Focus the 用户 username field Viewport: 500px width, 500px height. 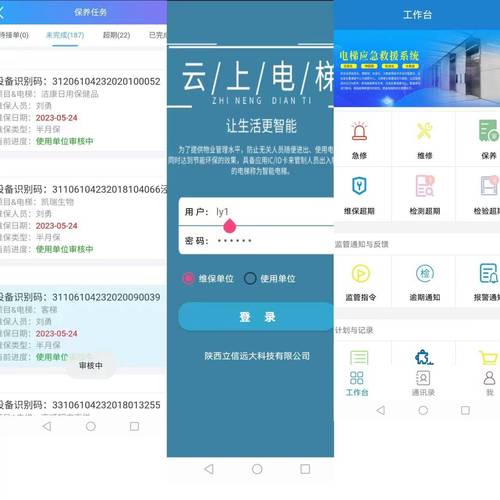click(256, 212)
